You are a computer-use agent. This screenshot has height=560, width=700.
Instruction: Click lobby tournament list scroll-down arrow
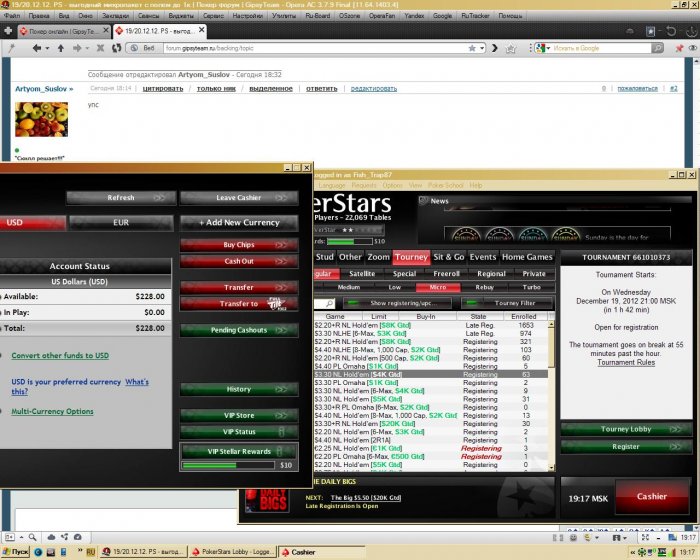click(551, 468)
